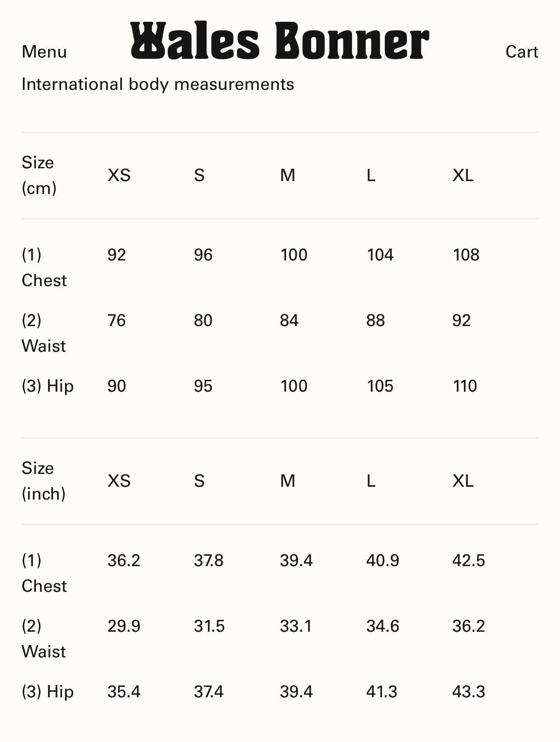The height and width of the screenshot is (742, 560).
Task: Select the 76 waist value for XS
Action: pos(116,320)
